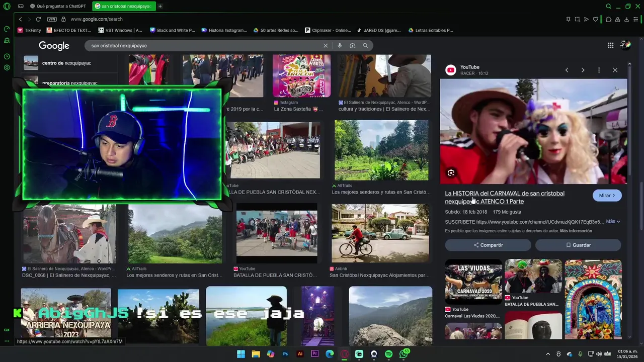
Task: Open the Google account avatar
Action: point(625,45)
